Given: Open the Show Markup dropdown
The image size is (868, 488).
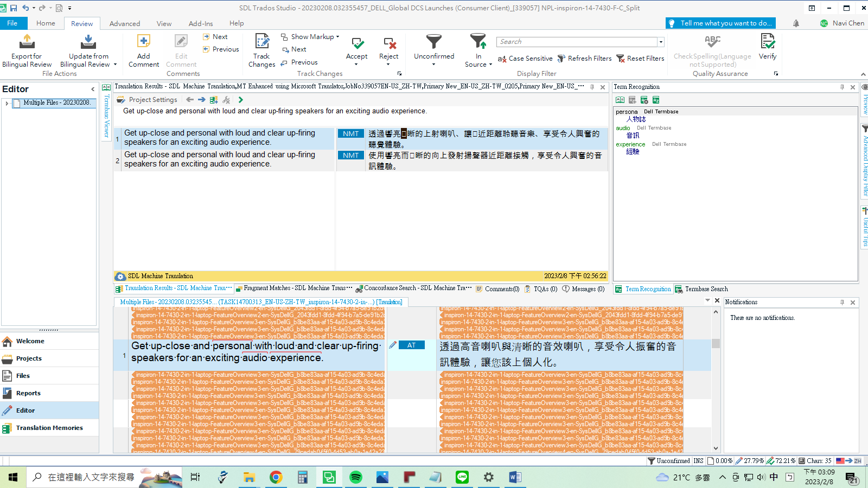Looking at the screenshot, I should (310, 37).
